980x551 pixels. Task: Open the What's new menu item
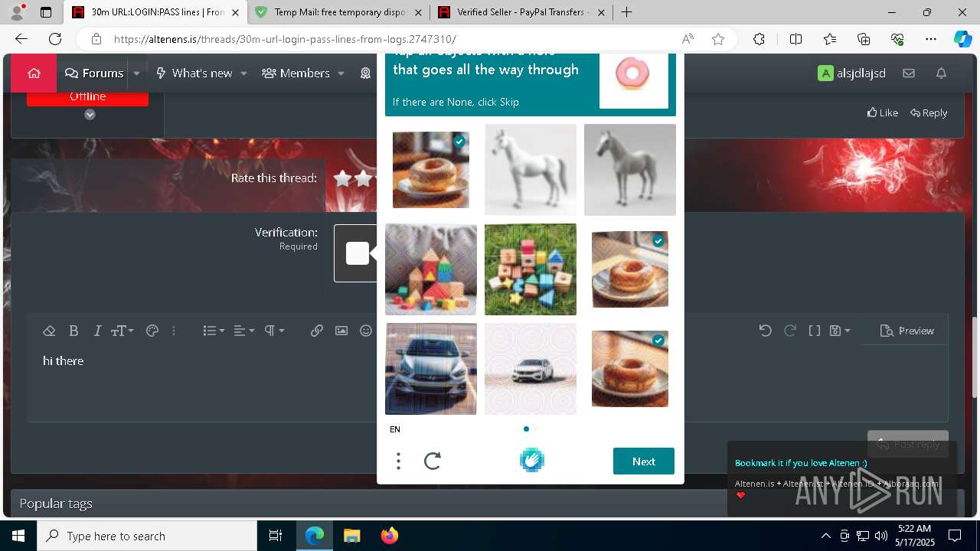pyautogui.click(x=194, y=73)
